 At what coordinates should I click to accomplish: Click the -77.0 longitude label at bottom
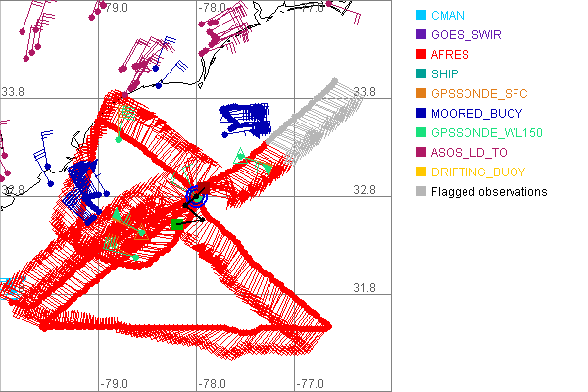[x=311, y=383]
